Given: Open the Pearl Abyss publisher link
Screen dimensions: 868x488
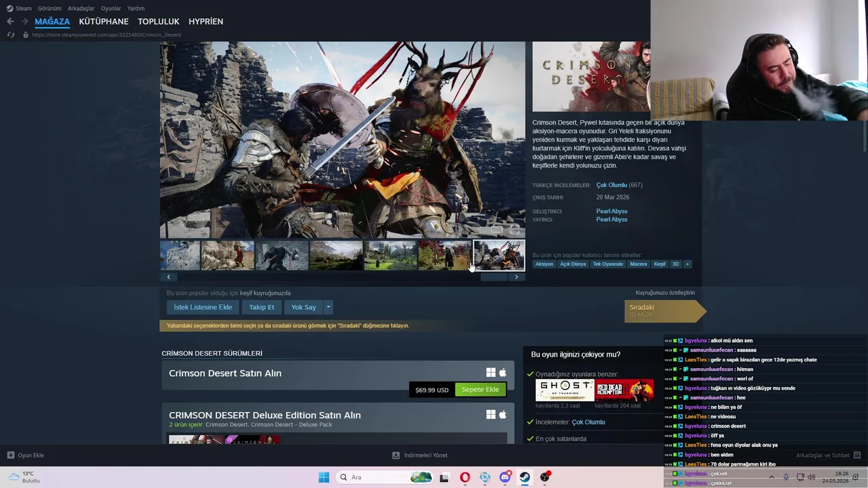Looking at the screenshot, I should 612,220.
